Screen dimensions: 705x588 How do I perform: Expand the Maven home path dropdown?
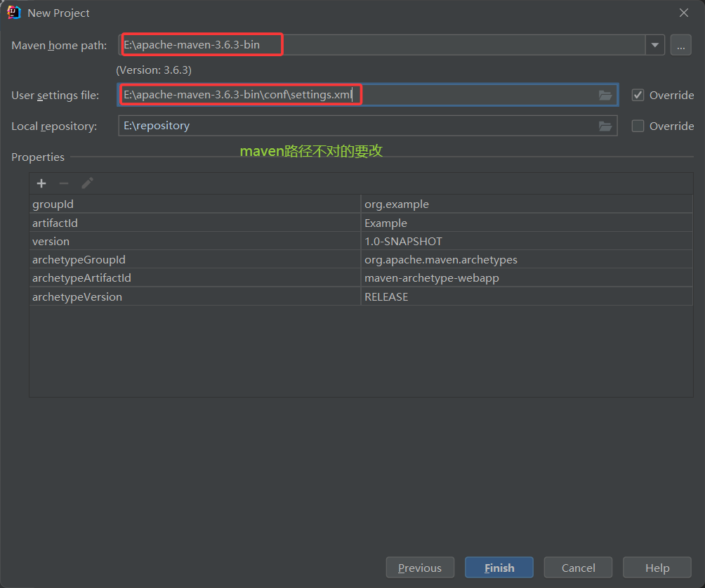pos(655,45)
